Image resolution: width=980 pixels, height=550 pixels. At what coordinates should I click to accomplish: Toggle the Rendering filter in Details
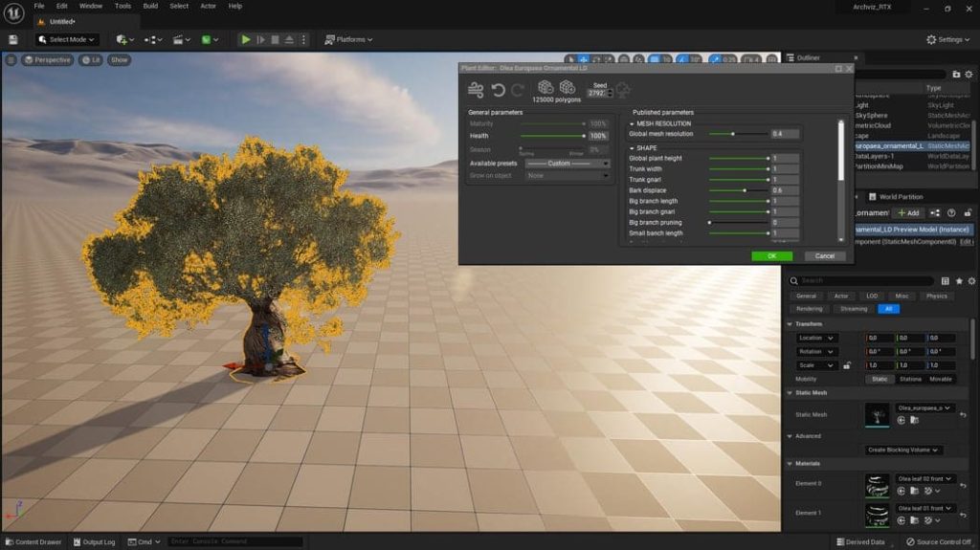coord(809,309)
